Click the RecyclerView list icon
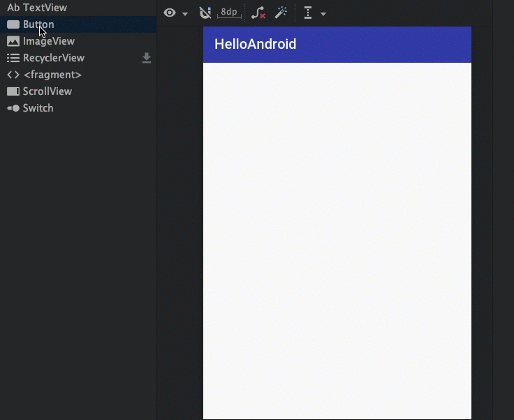This screenshot has height=420, width=514. (x=13, y=58)
